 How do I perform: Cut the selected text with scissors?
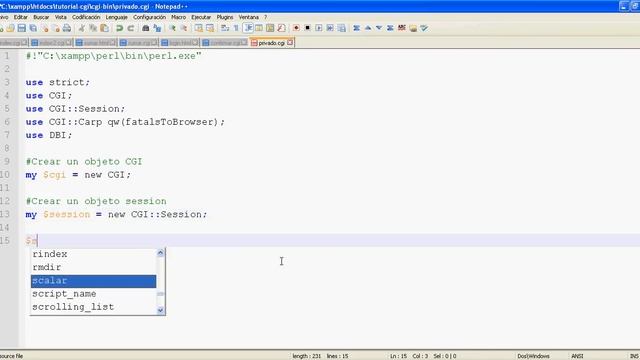[82, 28]
